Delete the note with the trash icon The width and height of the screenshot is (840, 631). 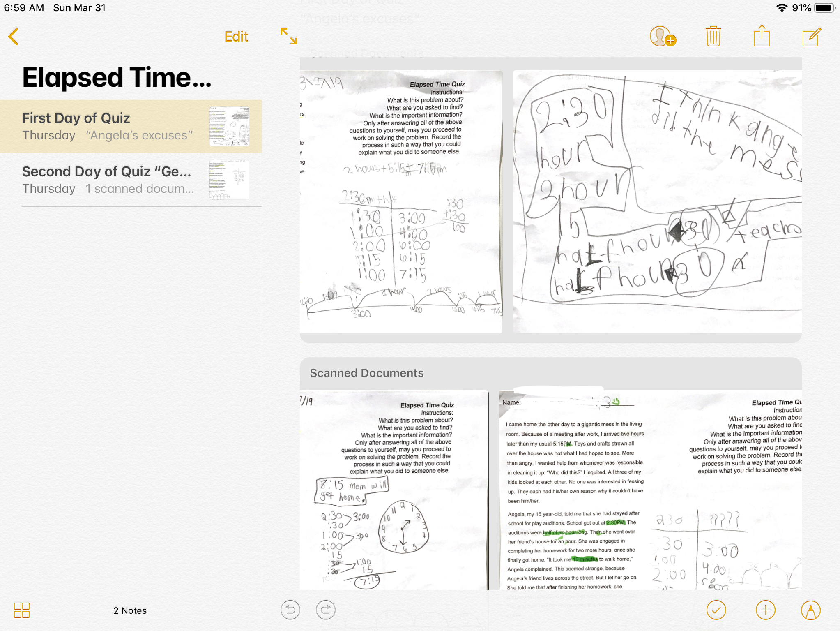pyautogui.click(x=713, y=37)
